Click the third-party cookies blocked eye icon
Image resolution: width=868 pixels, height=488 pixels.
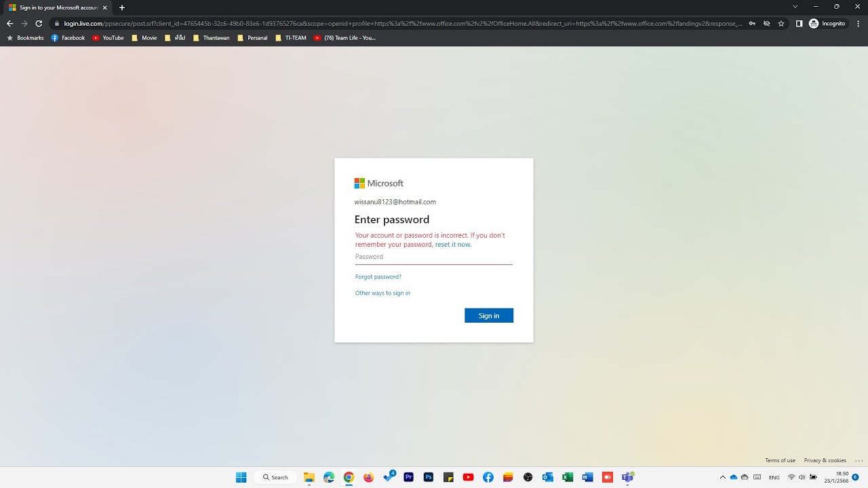(x=766, y=23)
